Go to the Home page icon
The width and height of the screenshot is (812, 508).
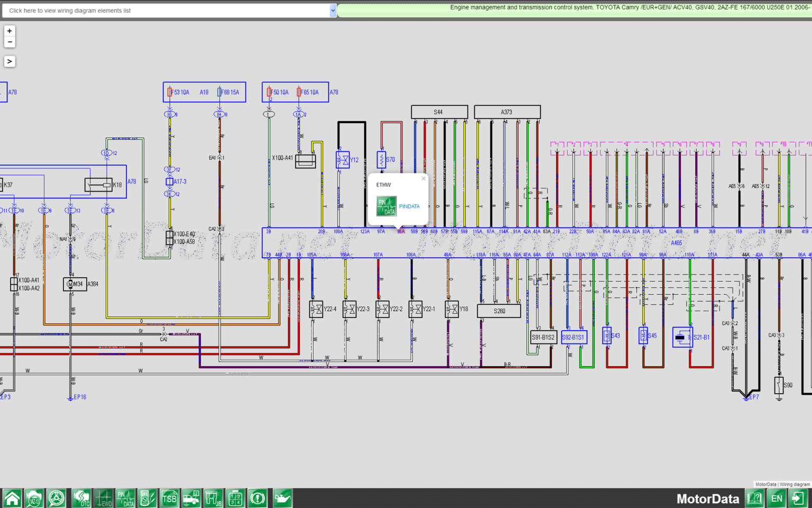pyautogui.click(x=12, y=498)
